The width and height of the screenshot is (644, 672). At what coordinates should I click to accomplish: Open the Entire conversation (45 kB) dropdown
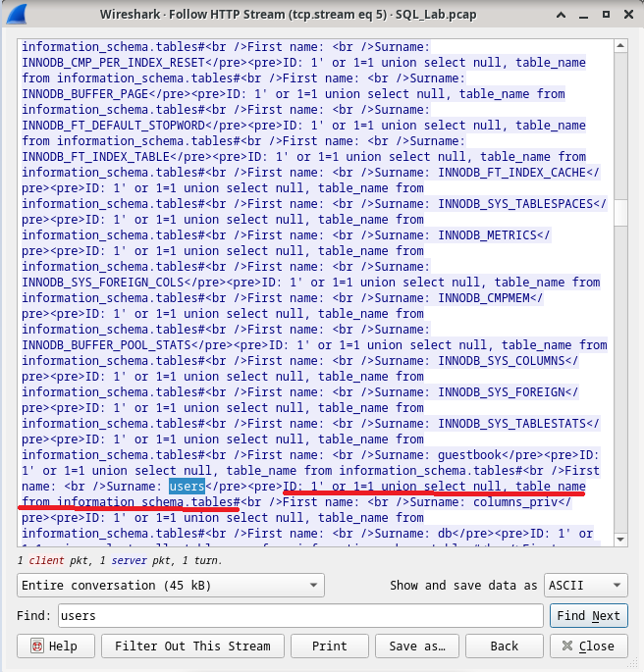(171, 585)
